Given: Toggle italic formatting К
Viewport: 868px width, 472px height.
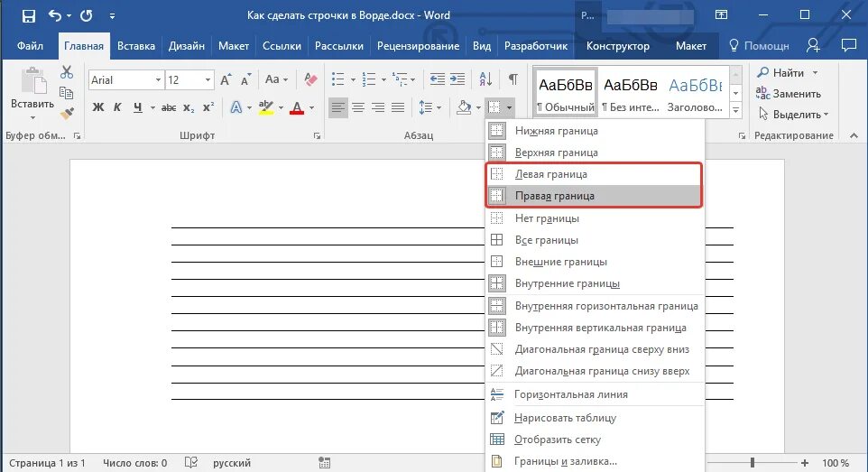Looking at the screenshot, I should (117, 107).
